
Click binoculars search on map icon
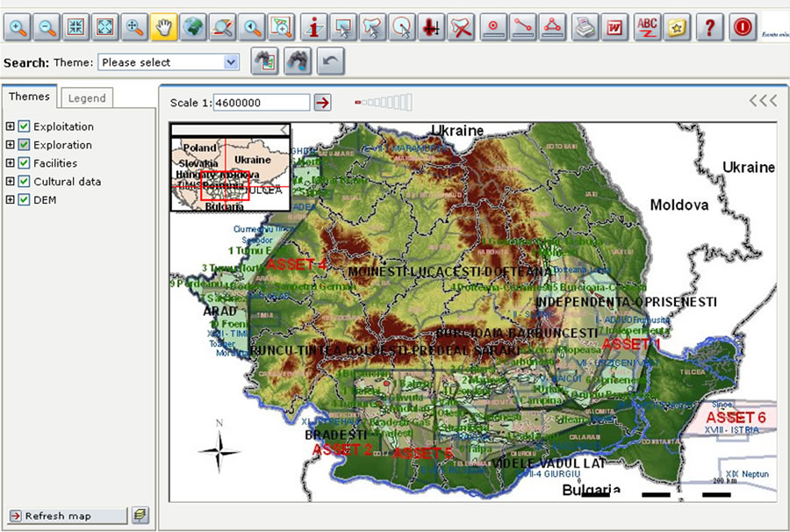click(x=264, y=61)
